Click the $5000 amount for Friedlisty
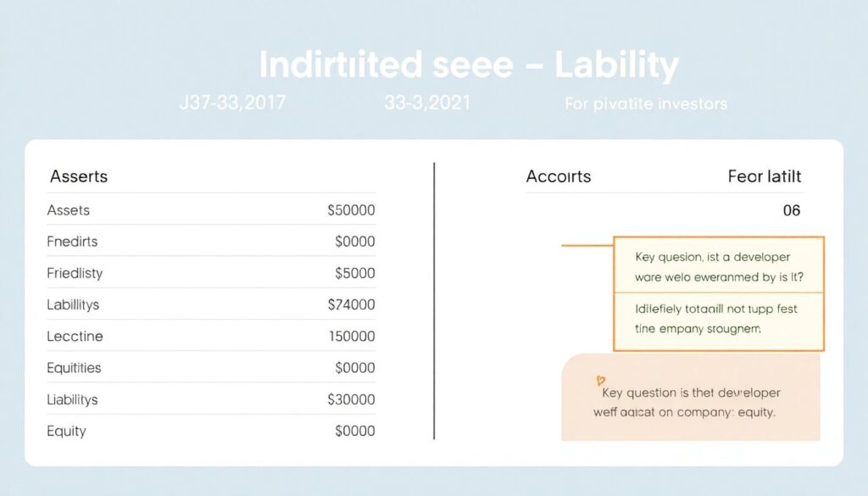The width and height of the screenshot is (868, 496). click(355, 273)
